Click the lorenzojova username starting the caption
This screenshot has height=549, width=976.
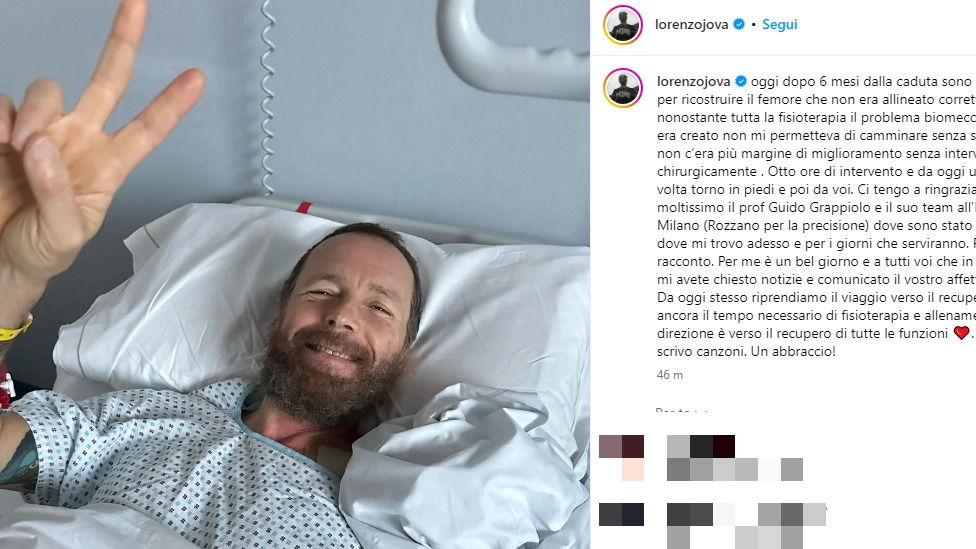(694, 82)
